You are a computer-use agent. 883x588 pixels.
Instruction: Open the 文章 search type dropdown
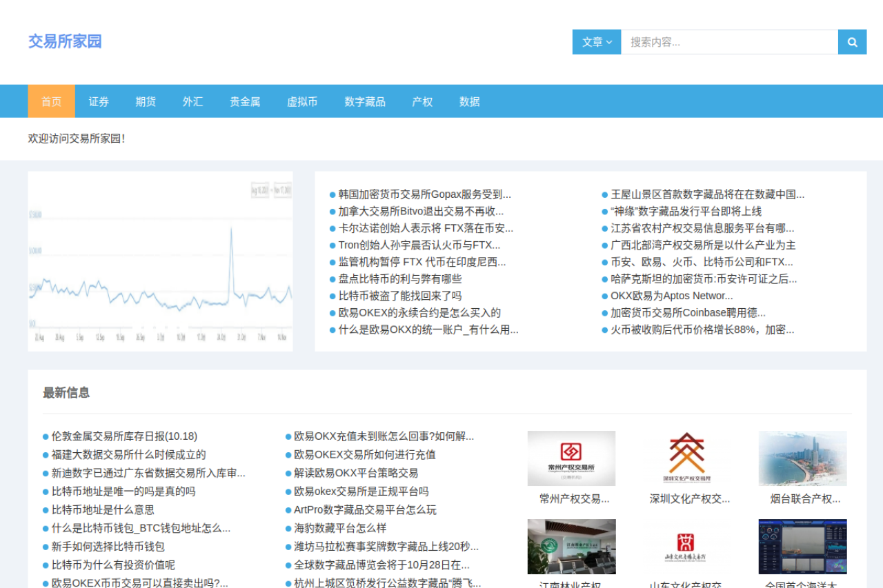click(597, 42)
